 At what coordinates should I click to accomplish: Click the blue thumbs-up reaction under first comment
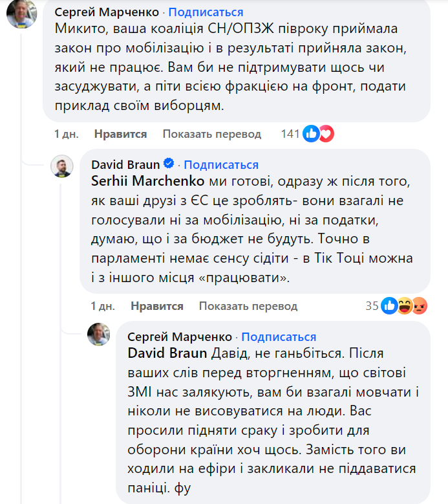(312, 134)
